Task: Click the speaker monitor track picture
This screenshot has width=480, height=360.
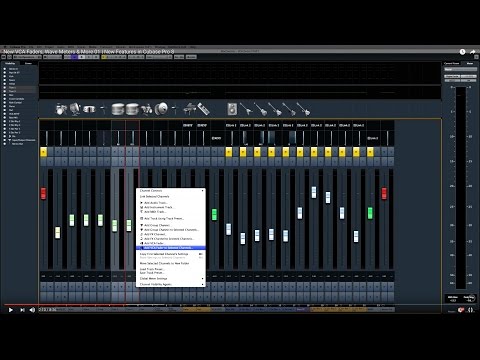Action: pyautogui.click(x=232, y=109)
